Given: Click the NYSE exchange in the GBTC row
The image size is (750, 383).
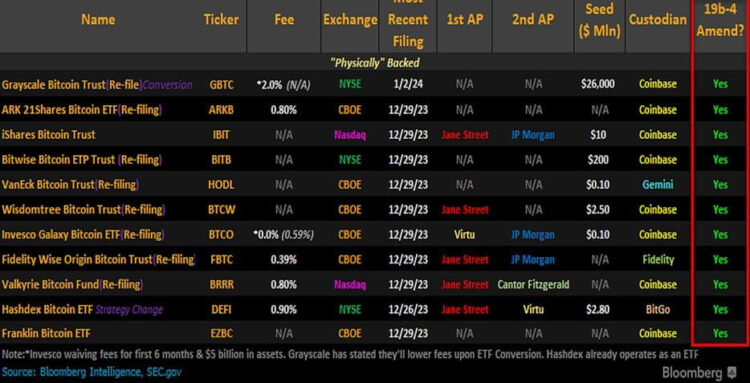Looking at the screenshot, I should (x=350, y=85).
